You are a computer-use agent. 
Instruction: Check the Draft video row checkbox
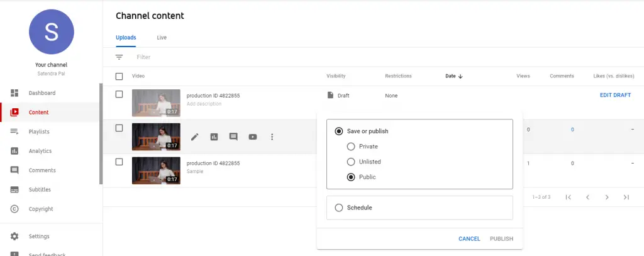pos(119,94)
